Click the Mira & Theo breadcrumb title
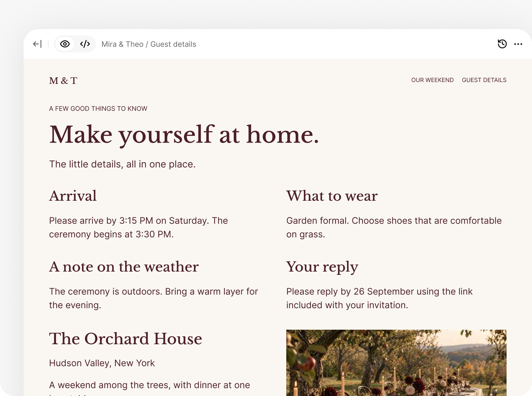 point(122,44)
